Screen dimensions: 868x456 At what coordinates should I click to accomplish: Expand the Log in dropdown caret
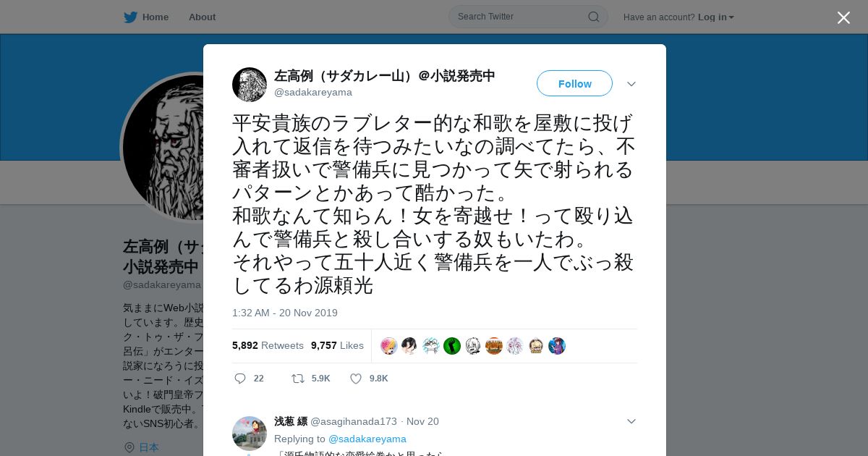[x=731, y=17]
